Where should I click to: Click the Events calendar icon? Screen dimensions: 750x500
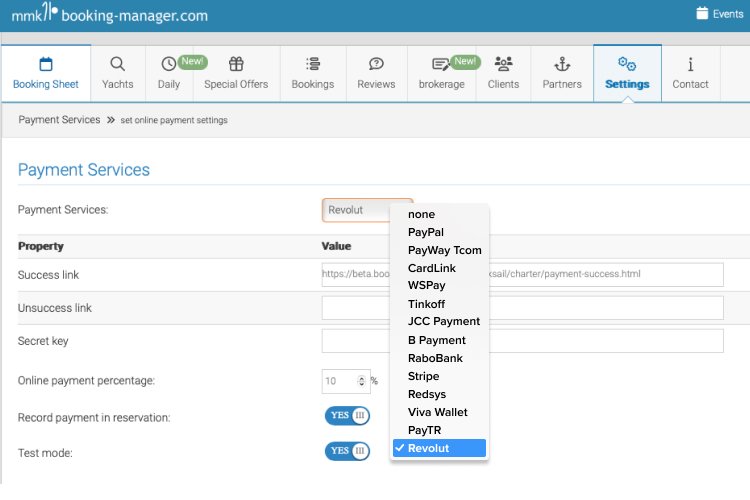coord(702,13)
